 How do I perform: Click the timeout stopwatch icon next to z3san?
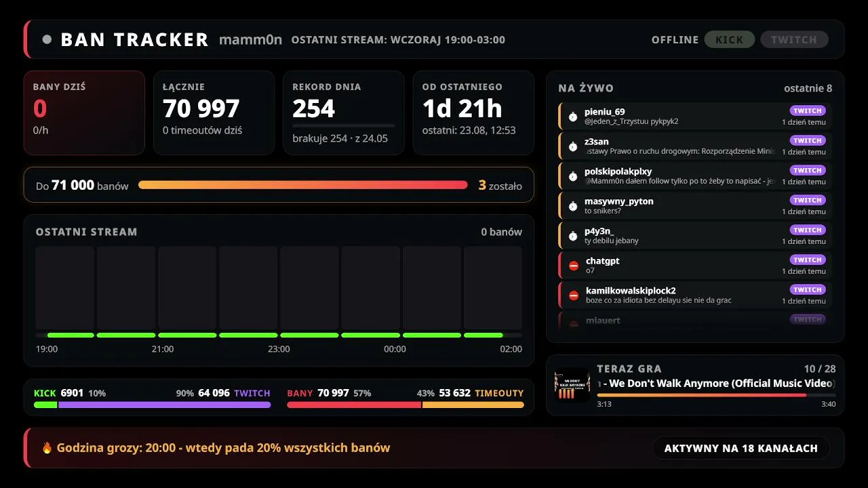[x=573, y=146]
